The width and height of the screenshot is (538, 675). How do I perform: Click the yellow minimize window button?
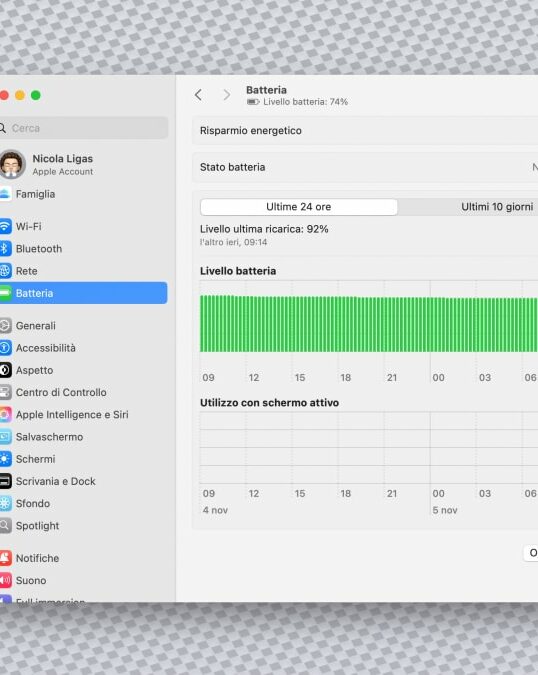pos(20,95)
